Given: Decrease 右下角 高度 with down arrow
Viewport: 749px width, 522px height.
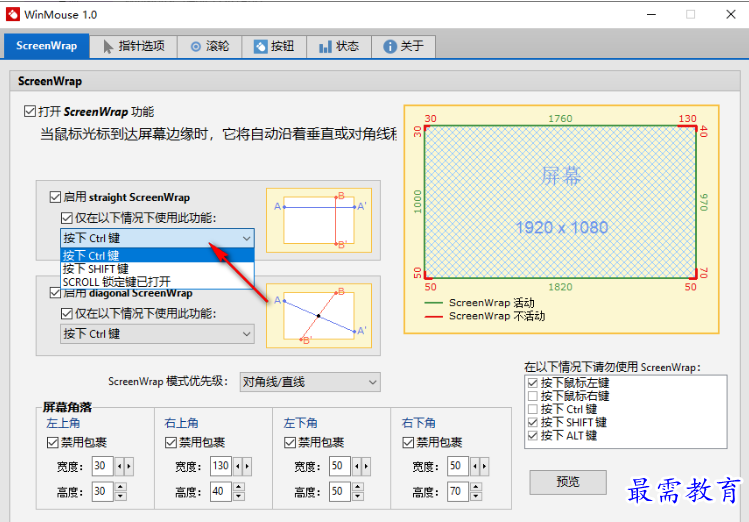Looking at the screenshot, I should click(476, 496).
